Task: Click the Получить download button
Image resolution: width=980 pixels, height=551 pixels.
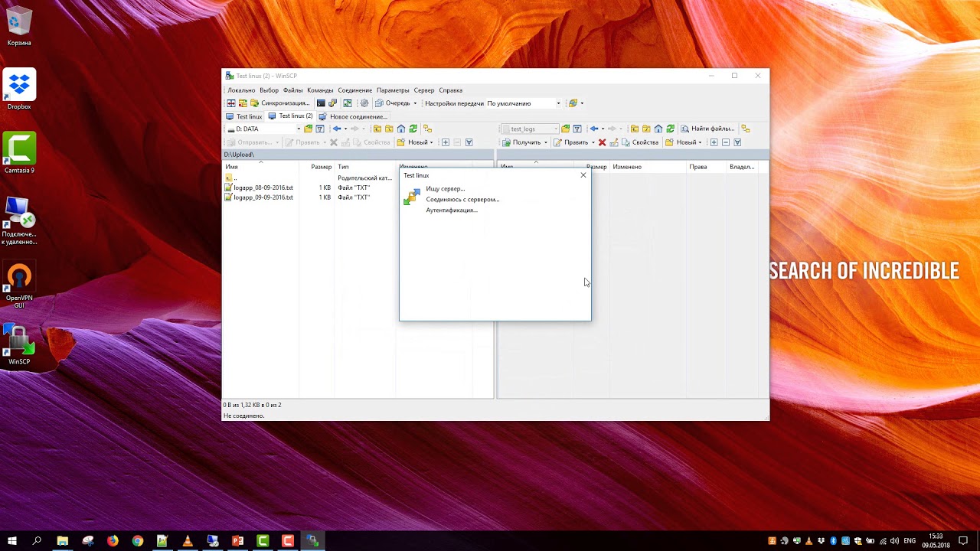Action: [x=521, y=142]
